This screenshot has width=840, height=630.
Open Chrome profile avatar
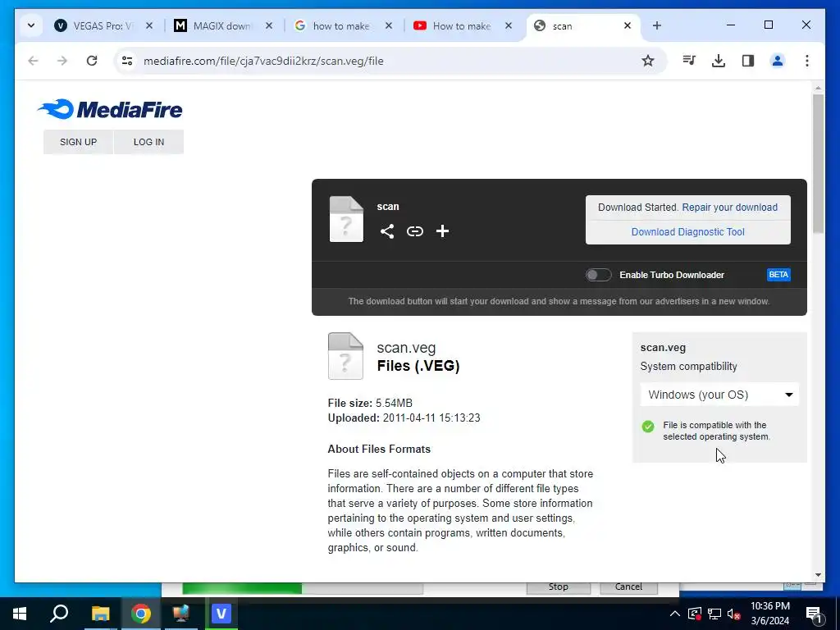click(778, 61)
